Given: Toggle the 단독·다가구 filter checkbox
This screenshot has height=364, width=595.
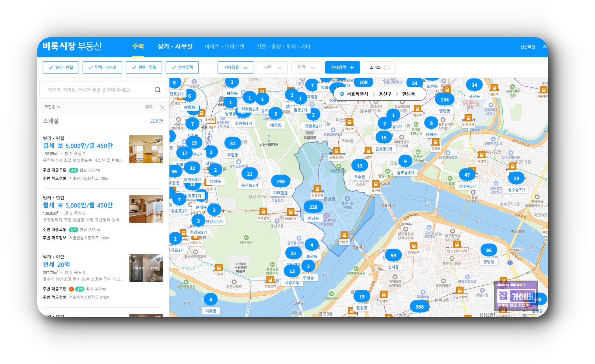Looking at the screenshot, I should pos(102,68).
